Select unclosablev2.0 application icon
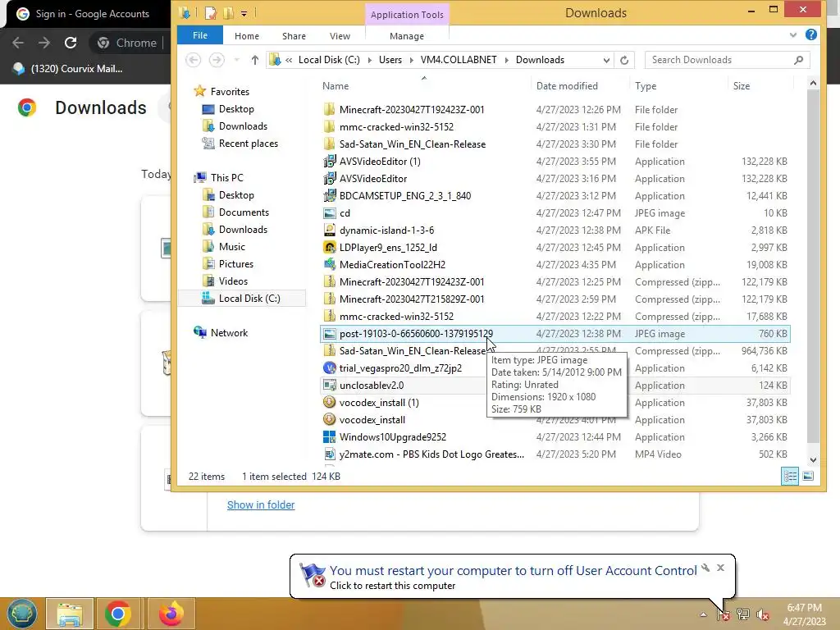840x630 pixels. click(x=330, y=386)
